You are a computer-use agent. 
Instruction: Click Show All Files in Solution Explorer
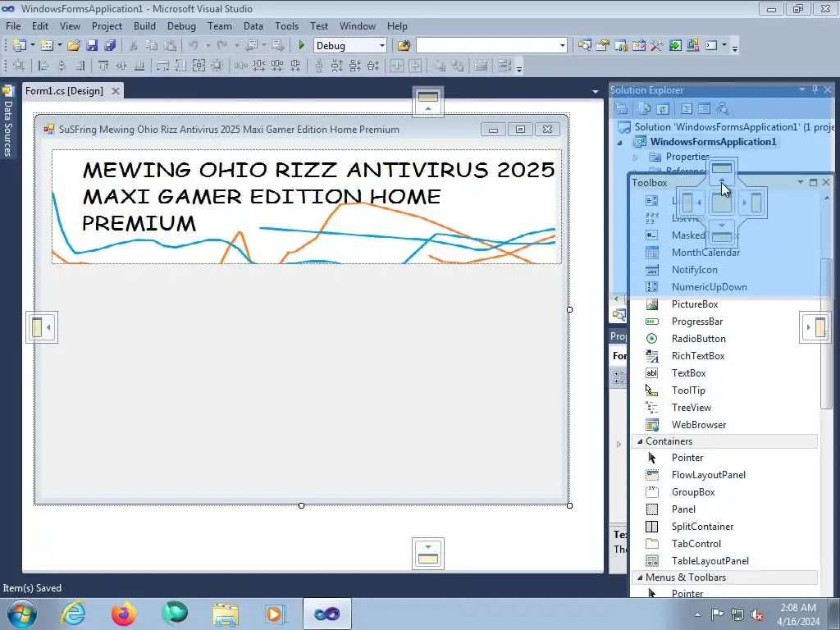tap(645, 109)
